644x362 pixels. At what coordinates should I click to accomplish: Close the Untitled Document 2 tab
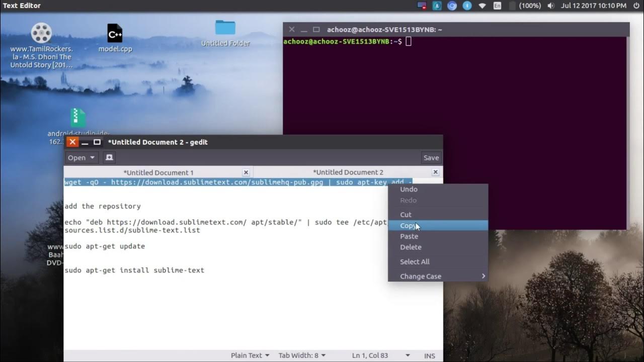(436, 172)
